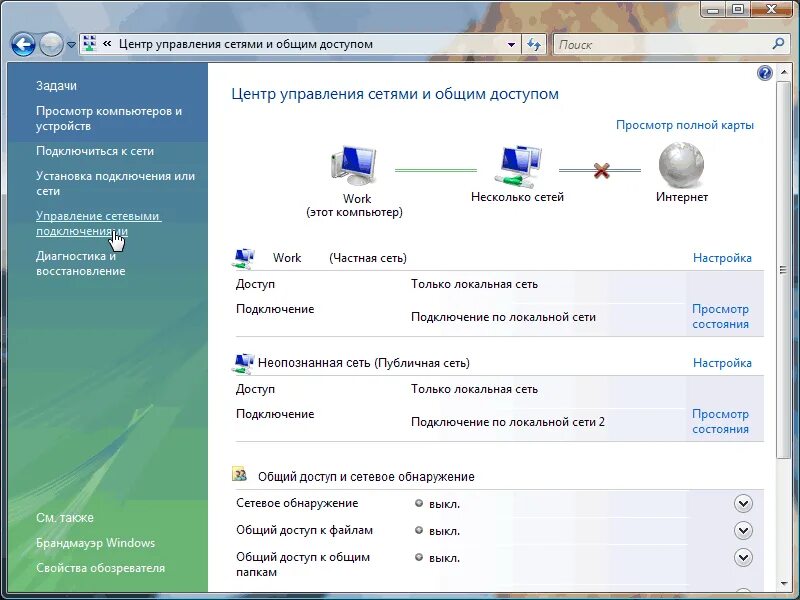Image resolution: width=800 pixels, height=600 pixels.
Task: Click the Work private network icon
Action: [243, 258]
